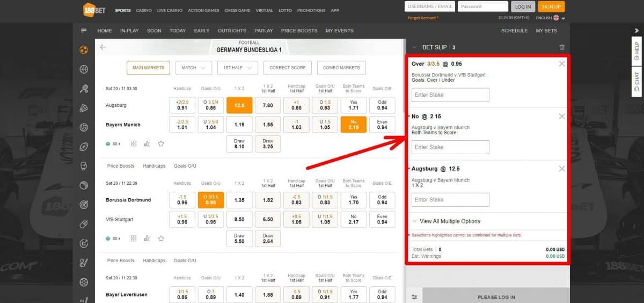Open the darts target sport icon
Screen dimensions: 644x303
[84, 205]
